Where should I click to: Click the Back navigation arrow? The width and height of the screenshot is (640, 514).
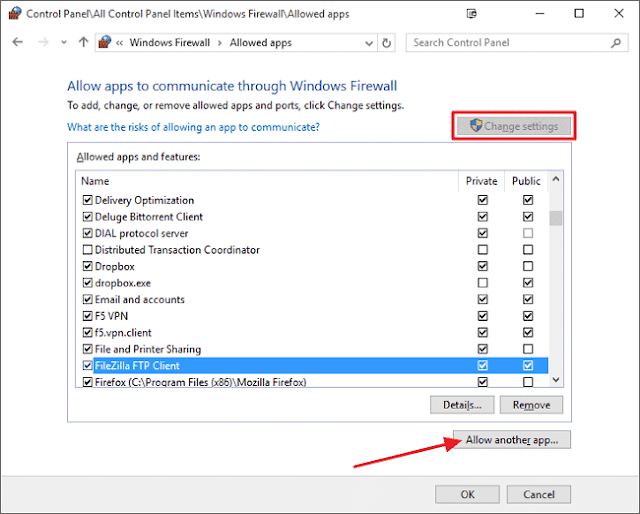(x=18, y=42)
